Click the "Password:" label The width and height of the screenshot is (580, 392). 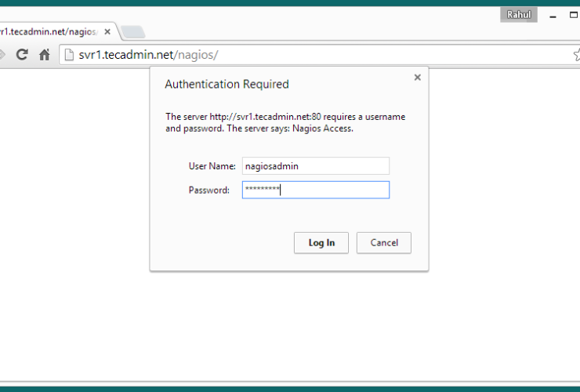point(208,191)
